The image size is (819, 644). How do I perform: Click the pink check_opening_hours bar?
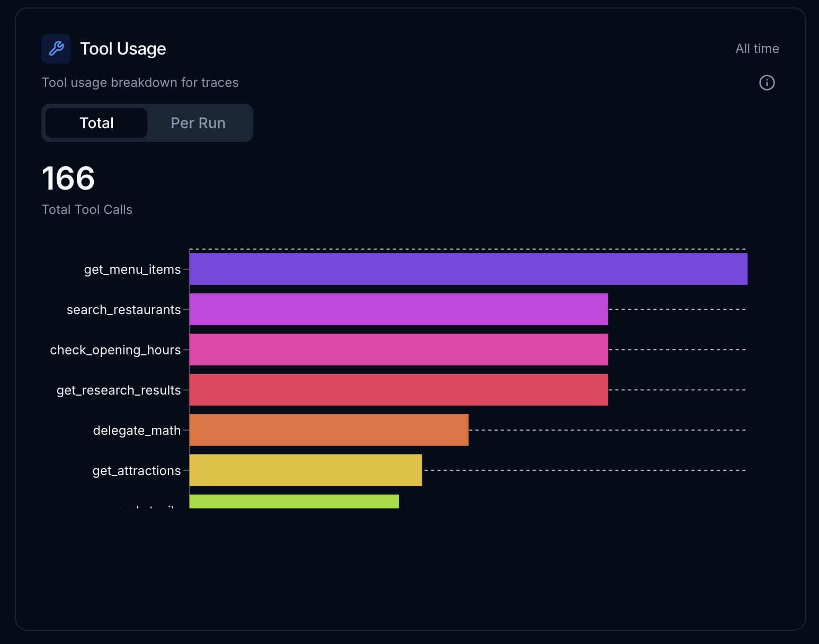point(399,350)
